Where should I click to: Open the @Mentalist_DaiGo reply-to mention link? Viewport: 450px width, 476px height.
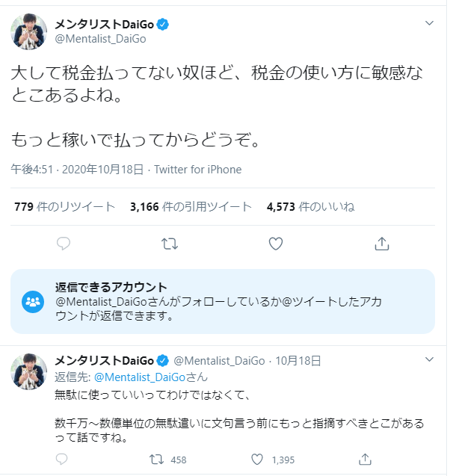[150, 377]
